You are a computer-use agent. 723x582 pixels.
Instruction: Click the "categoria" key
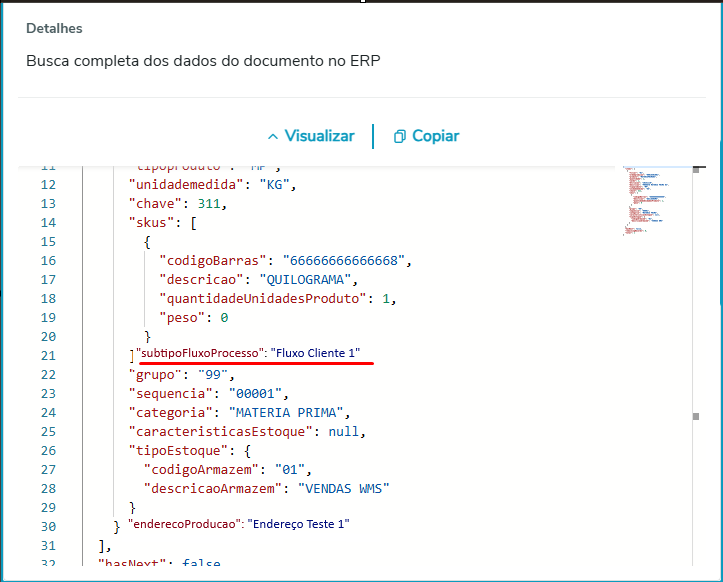[x=171, y=413]
